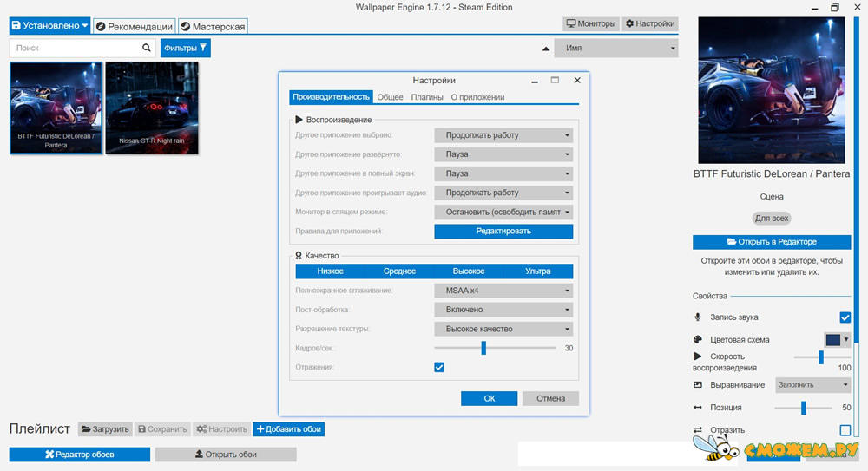Uncheck the Отражения checkbox
This screenshot has height=471, width=868.
[x=439, y=367]
